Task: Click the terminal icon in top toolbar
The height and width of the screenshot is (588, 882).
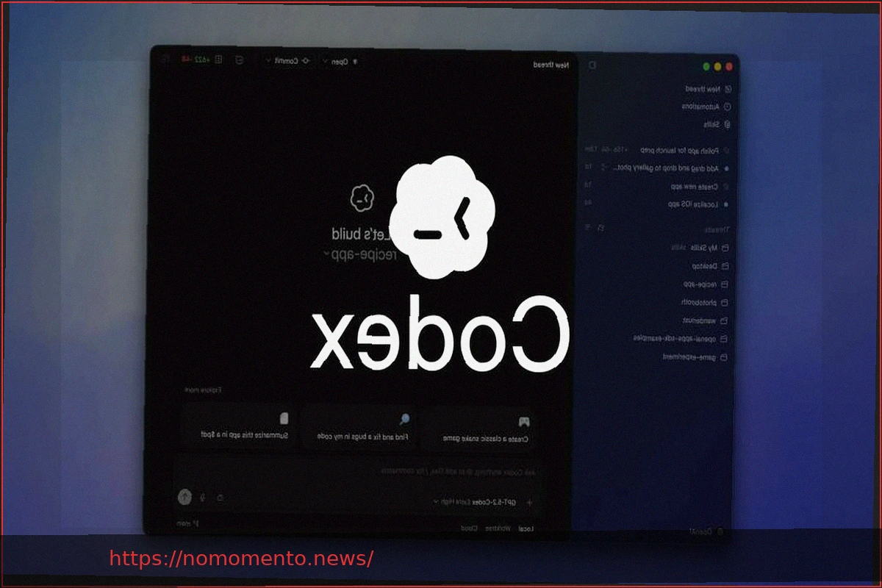Action: click(x=240, y=60)
